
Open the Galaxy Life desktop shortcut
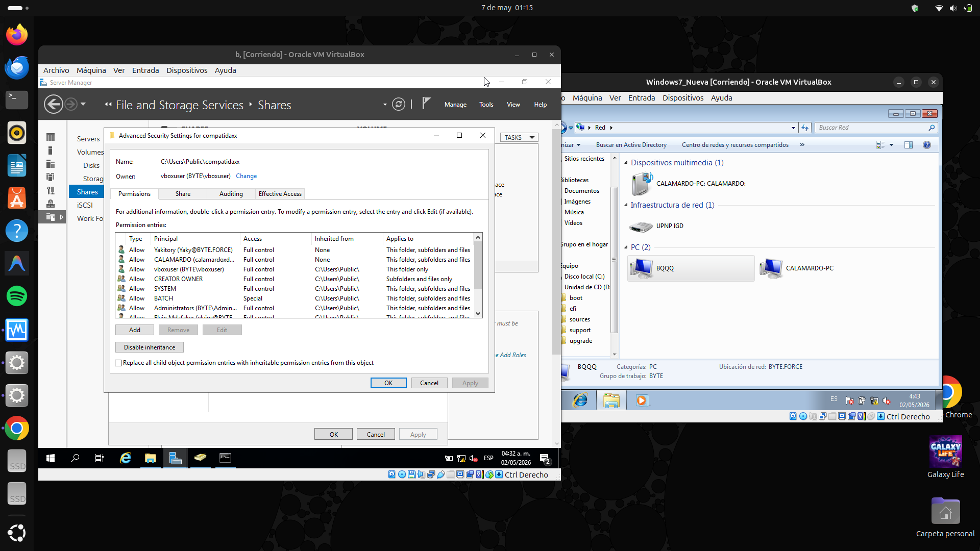(946, 457)
